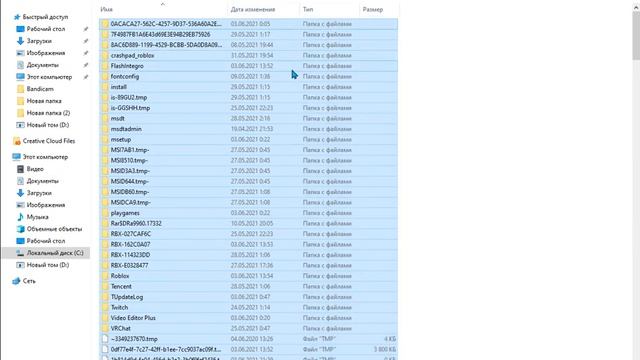Sort by Имя column header
The image size is (640, 360).
(x=107, y=9)
